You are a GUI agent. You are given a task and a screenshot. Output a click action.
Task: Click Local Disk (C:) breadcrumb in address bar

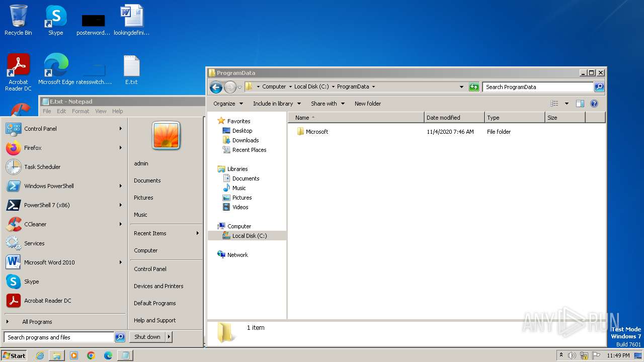[311, 86]
